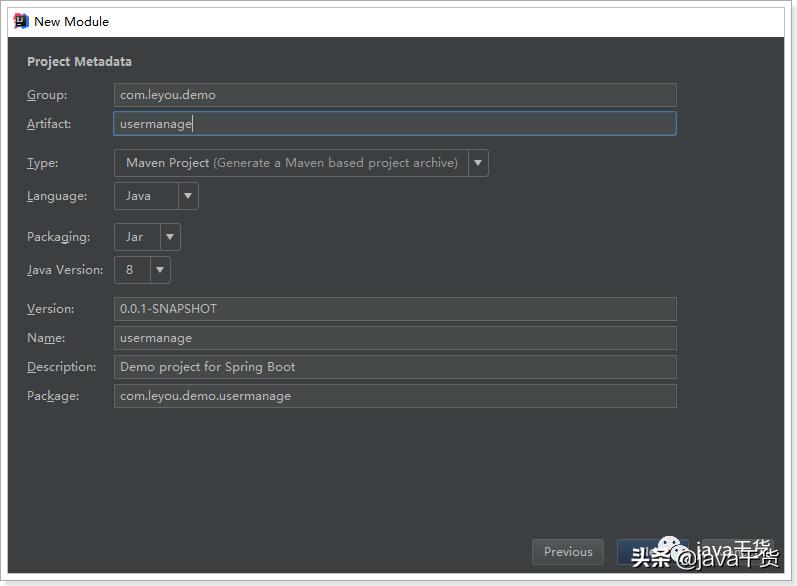
Task: Click the Package label
Action: click(53, 396)
